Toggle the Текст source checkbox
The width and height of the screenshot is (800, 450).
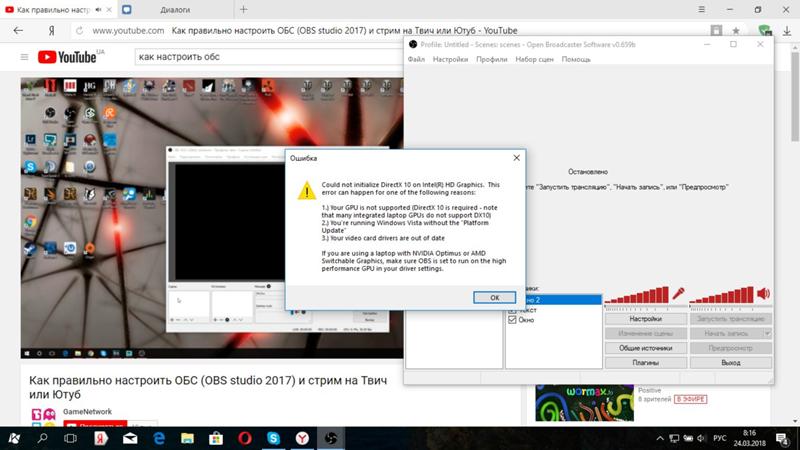point(512,310)
